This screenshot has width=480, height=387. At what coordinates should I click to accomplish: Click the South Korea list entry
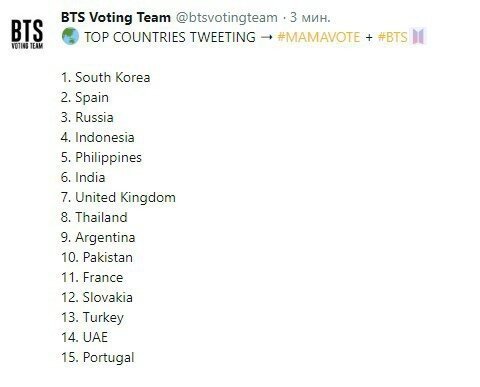click(106, 77)
